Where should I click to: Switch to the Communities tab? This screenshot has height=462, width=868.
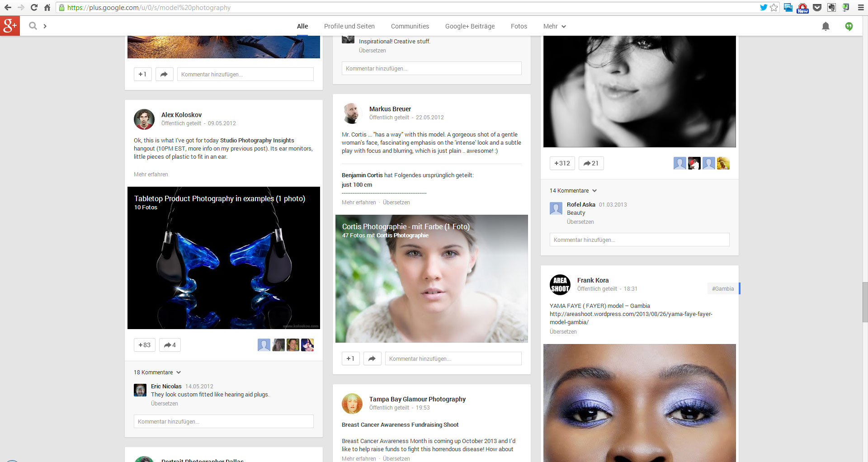tap(410, 26)
